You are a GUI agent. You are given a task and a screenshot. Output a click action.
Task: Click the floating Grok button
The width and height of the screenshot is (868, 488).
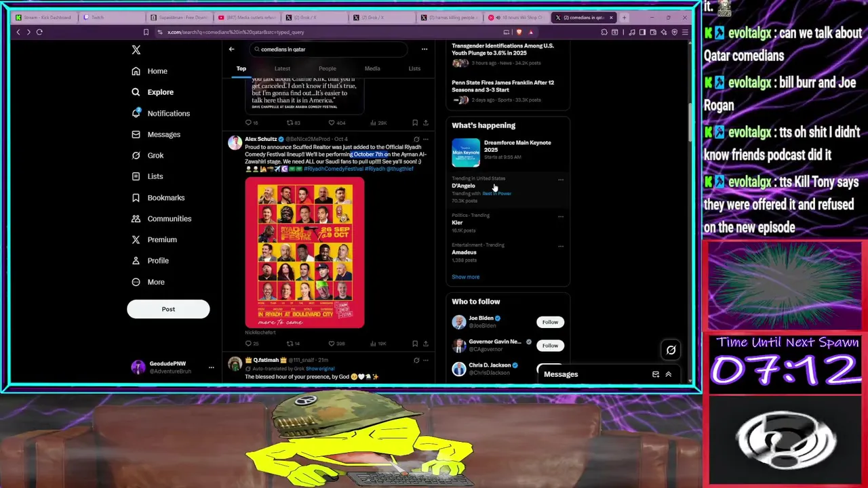pos(671,350)
